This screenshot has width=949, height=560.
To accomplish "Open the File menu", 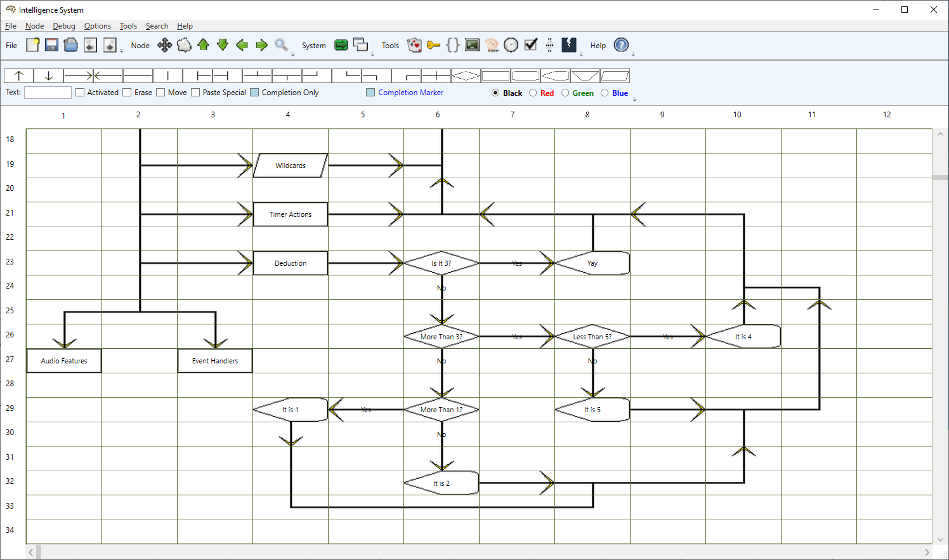I will click(11, 26).
